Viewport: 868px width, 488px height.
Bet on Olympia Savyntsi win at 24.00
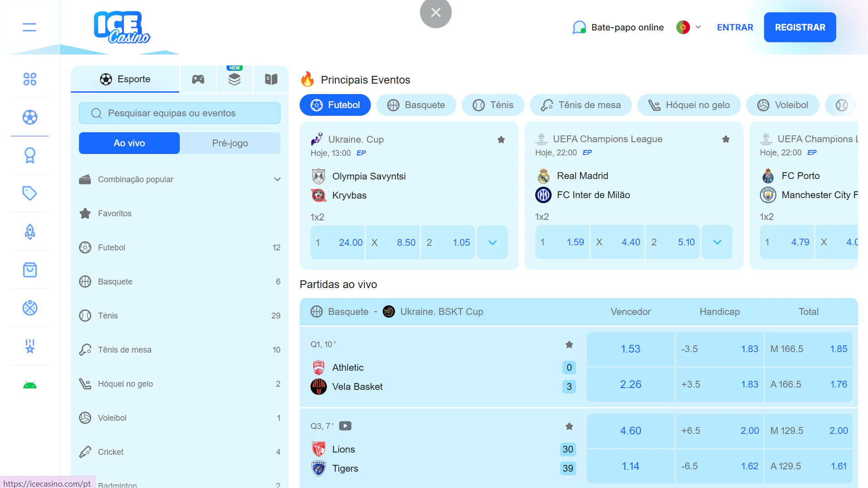338,243
